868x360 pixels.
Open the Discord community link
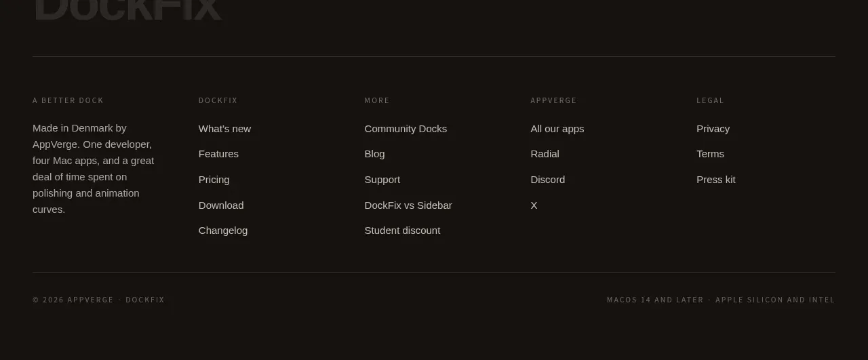coord(548,180)
